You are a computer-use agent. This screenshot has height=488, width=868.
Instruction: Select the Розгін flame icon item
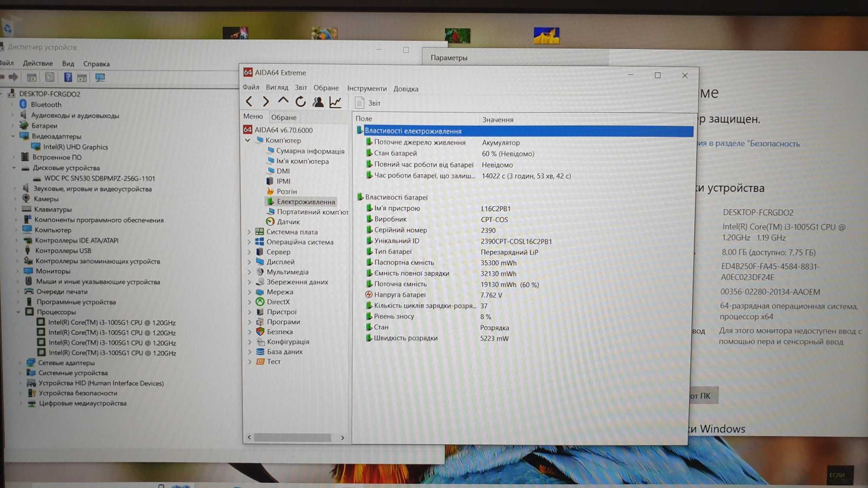coord(270,191)
